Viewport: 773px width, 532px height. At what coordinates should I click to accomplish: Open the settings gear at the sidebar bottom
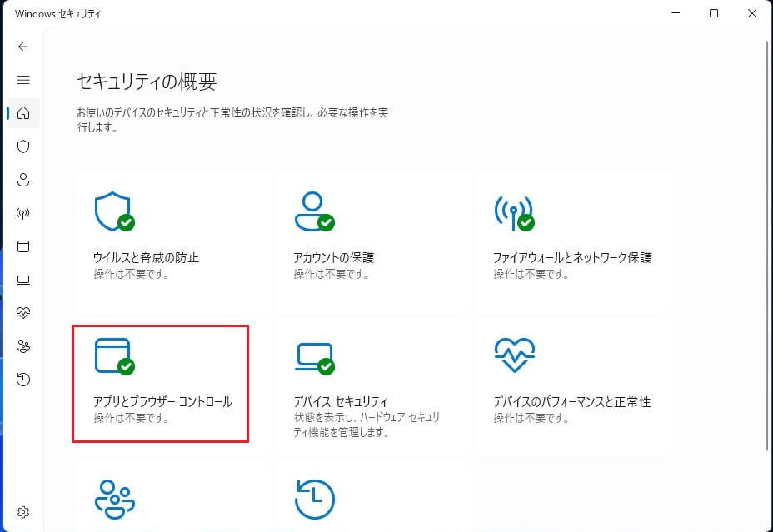coord(23,511)
